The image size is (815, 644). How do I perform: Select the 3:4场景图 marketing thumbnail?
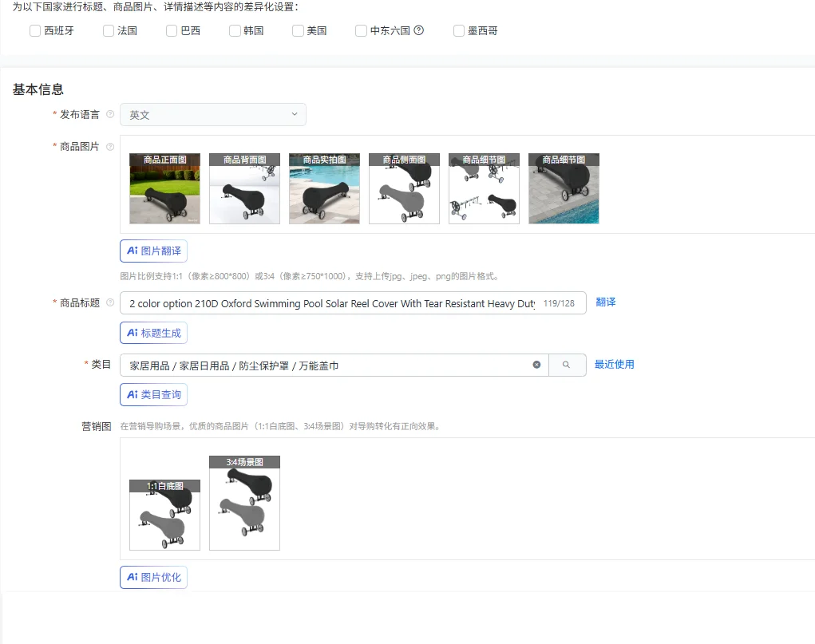[245, 503]
